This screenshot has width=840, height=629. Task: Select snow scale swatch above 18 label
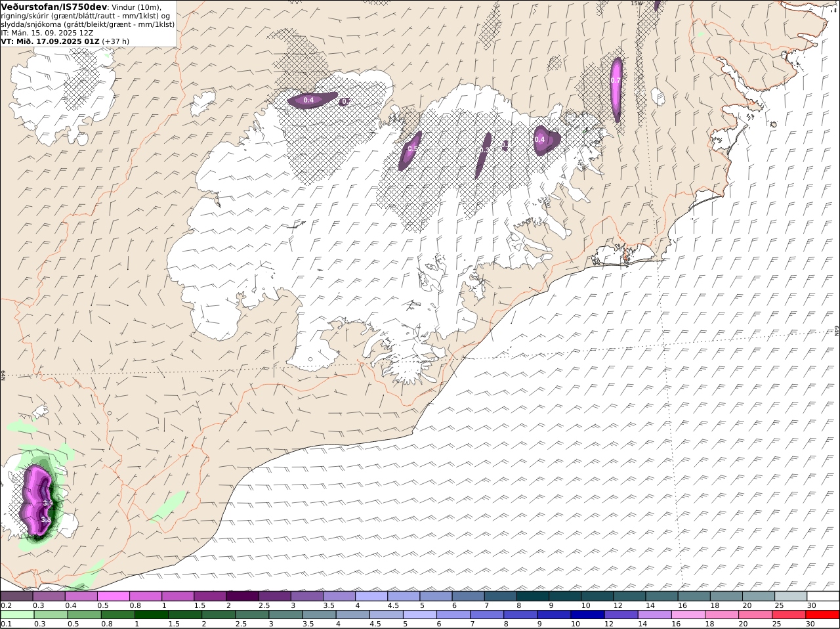pos(725,596)
